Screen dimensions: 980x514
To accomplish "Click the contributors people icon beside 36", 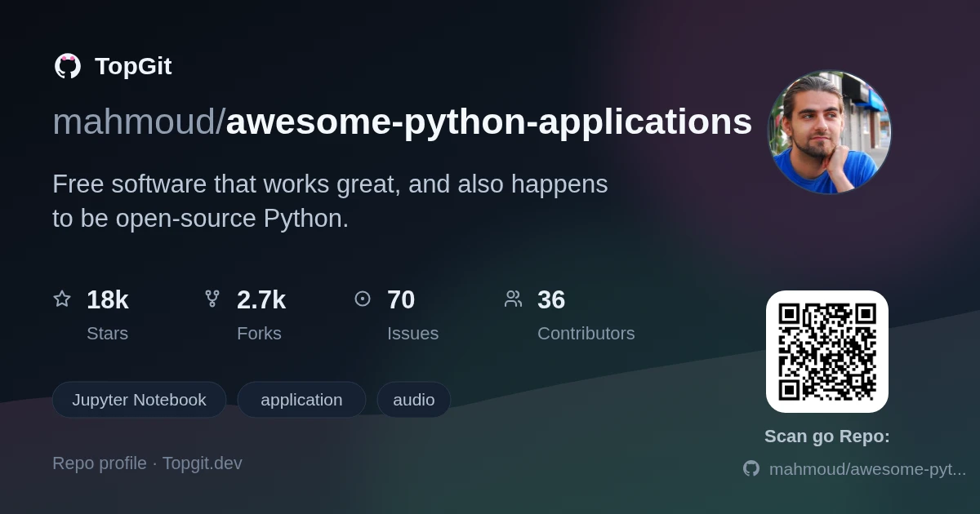I will pos(513,299).
